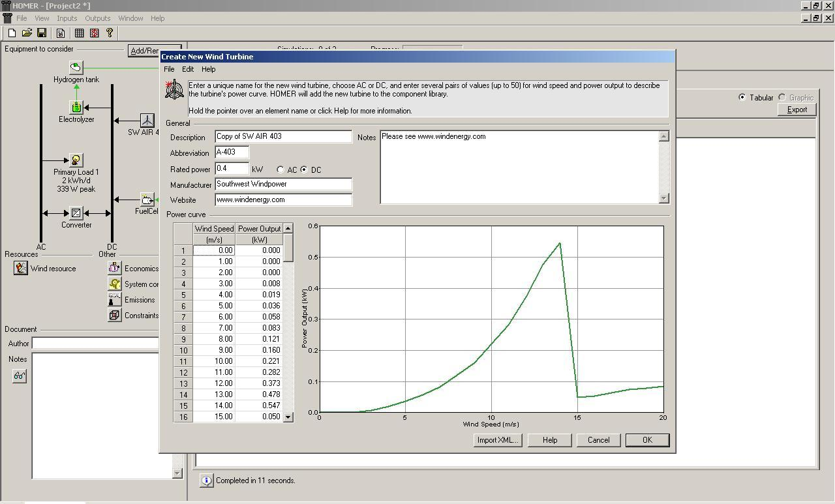Image resolution: width=835 pixels, height=504 pixels.
Task: Click the report document toolbar icon
Action: [x=61, y=33]
